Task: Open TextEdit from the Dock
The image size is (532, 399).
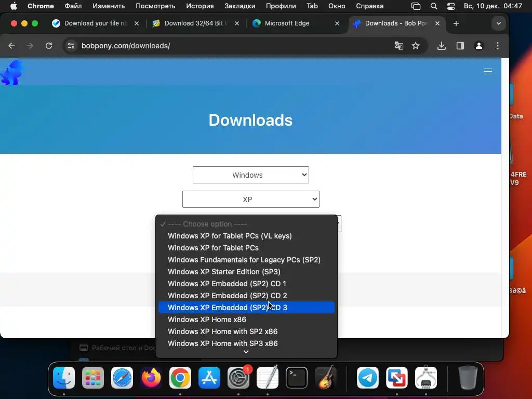Action: pos(268,378)
